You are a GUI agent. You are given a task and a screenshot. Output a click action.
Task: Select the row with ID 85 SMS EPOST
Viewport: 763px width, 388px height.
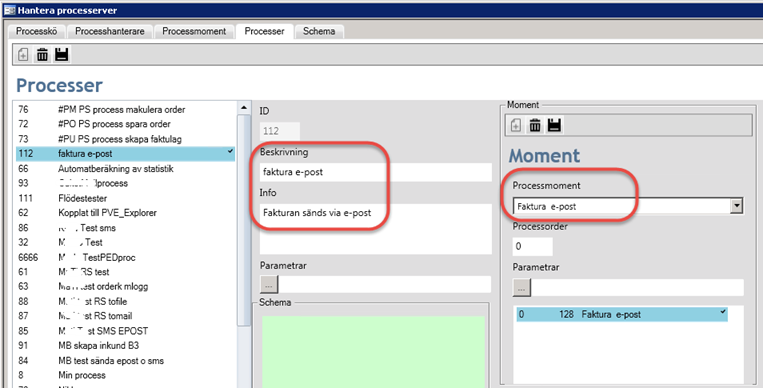tap(126, 331)
